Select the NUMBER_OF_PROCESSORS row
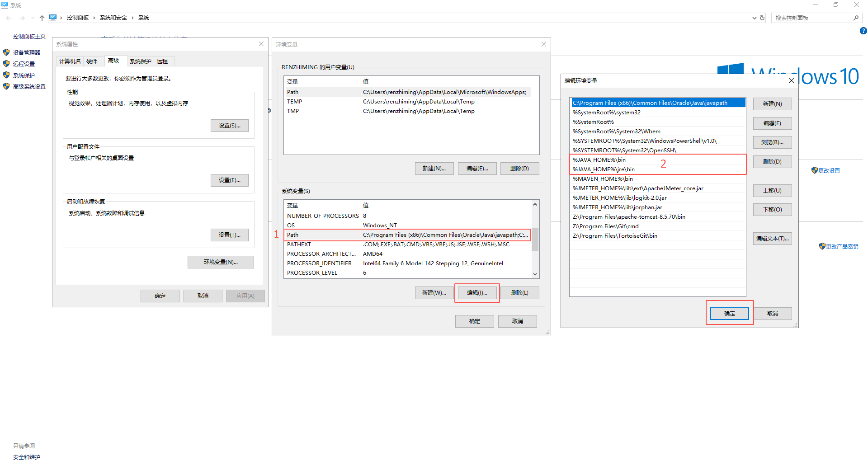The image size is (868, 470). tap(407, 216)
